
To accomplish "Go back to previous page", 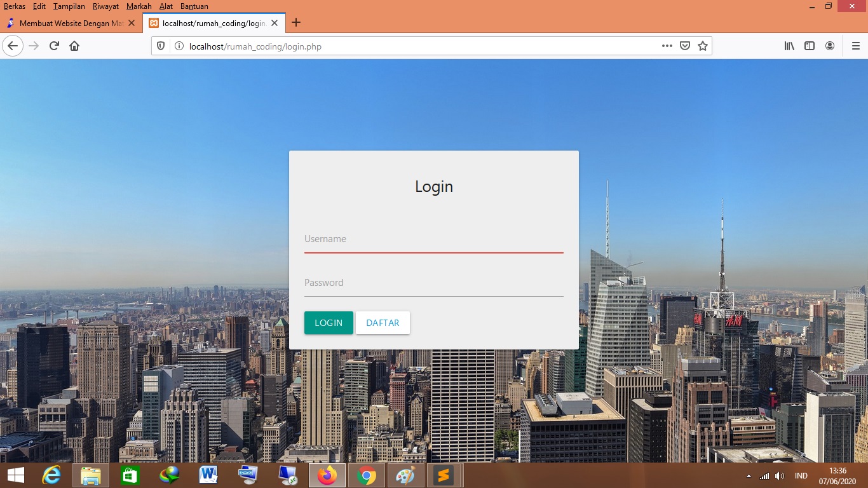I will click(x=13, y=46).
